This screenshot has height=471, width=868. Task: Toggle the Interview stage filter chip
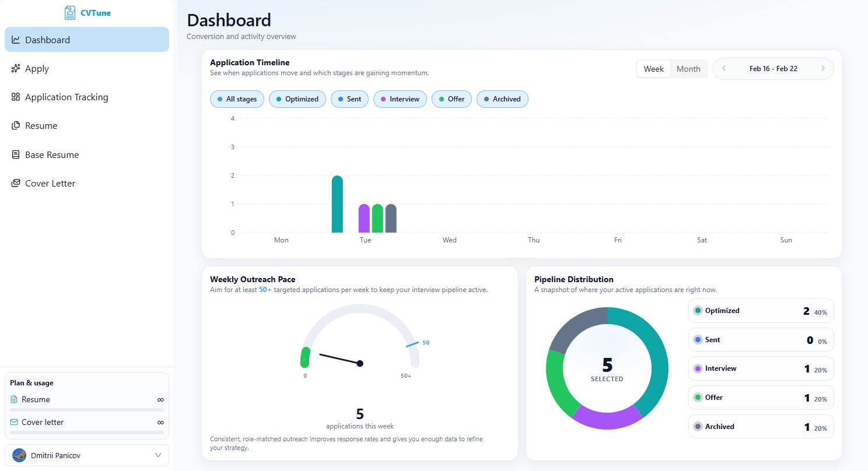point(400,99)
